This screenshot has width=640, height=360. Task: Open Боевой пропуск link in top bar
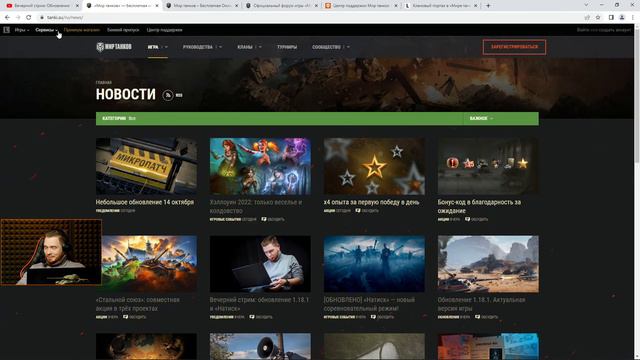coord(123,30)
